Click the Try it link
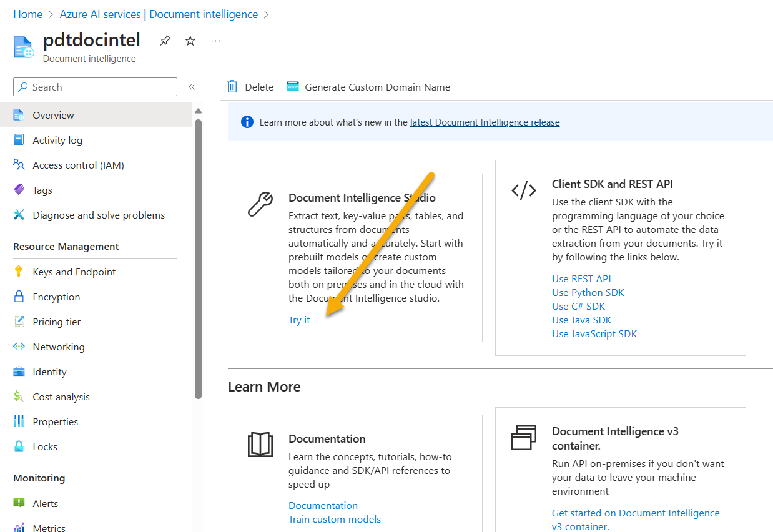Viewport: 773px width, 532px height. pos(299,320)
